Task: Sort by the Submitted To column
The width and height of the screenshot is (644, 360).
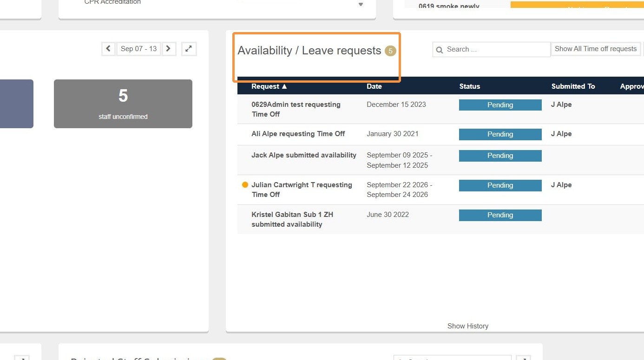Action: tap(573, 86)
